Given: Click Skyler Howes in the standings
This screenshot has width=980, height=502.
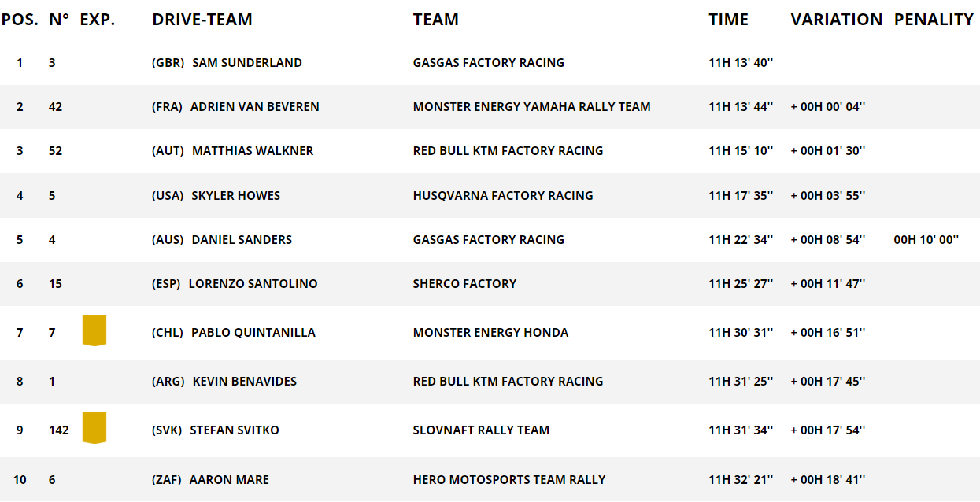Looking at the screenshot, I should click(235, 196).
